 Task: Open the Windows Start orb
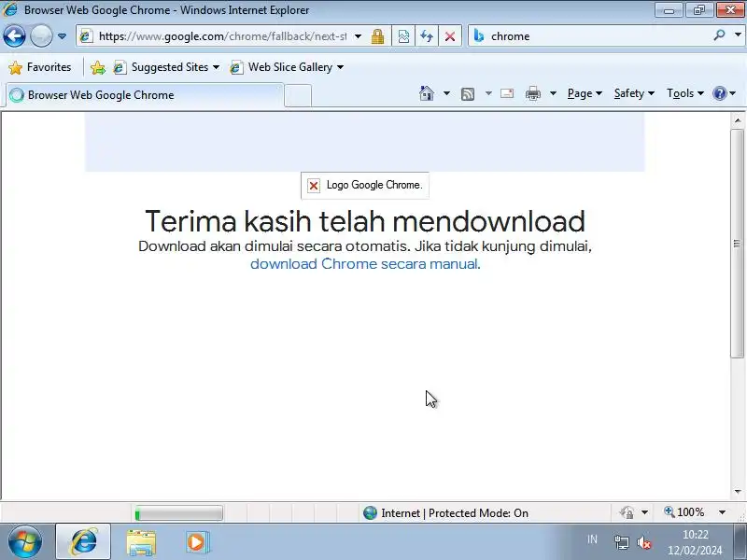click(25, 542)
